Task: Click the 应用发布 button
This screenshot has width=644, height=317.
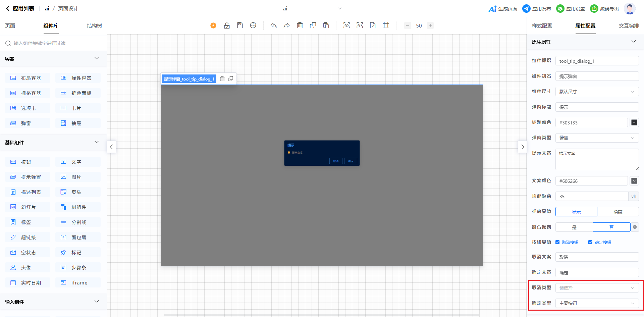Action: (537, 9)
